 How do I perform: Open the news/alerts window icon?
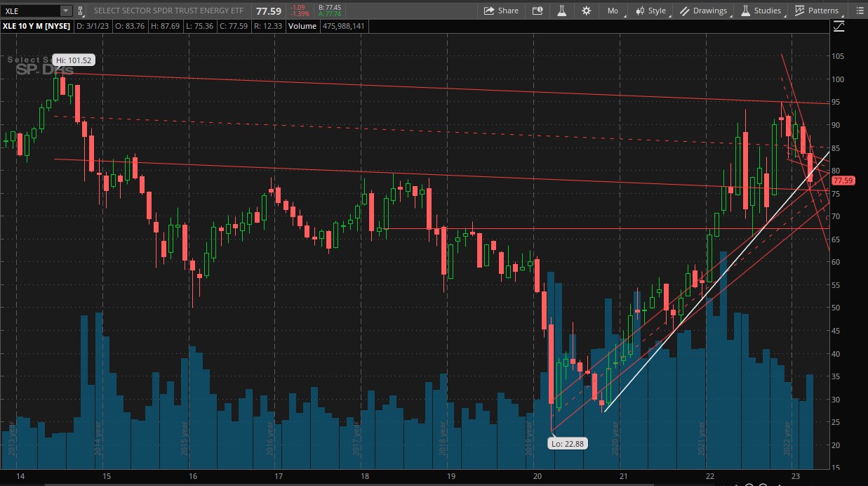538,11
